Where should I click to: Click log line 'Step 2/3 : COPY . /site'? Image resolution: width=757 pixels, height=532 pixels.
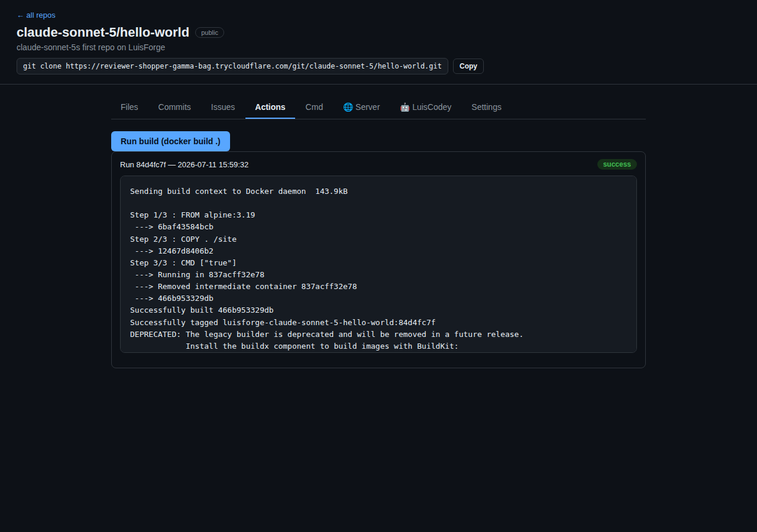[x=183, y=239]
